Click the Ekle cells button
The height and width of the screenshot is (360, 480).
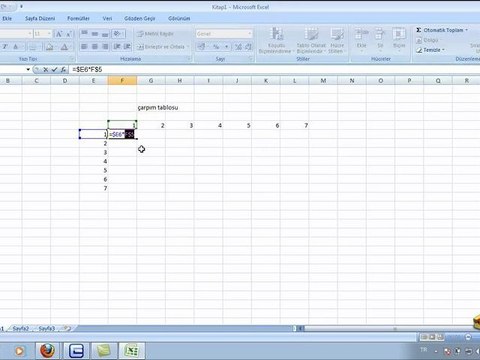tap(361, 39)
